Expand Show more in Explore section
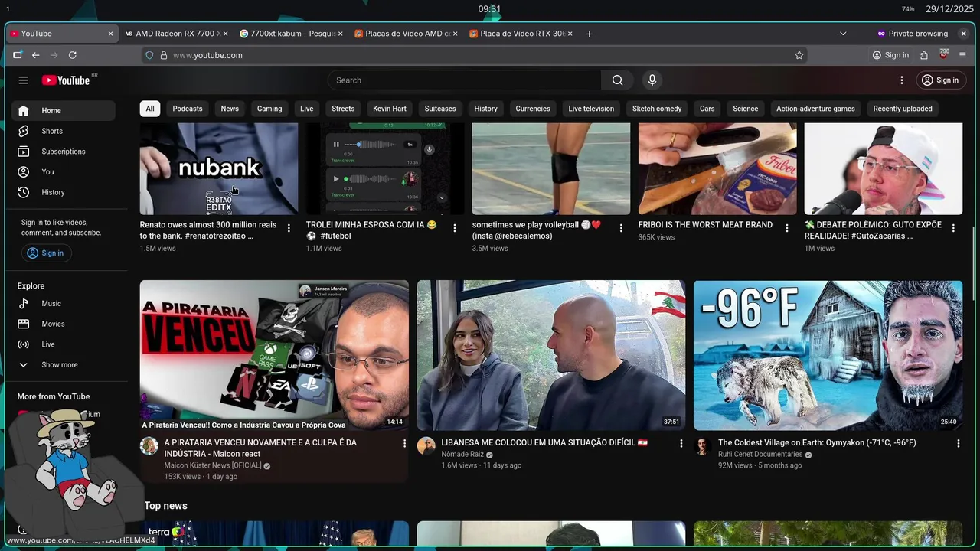This screenshot has height=551, width=980. pos(63,365)
